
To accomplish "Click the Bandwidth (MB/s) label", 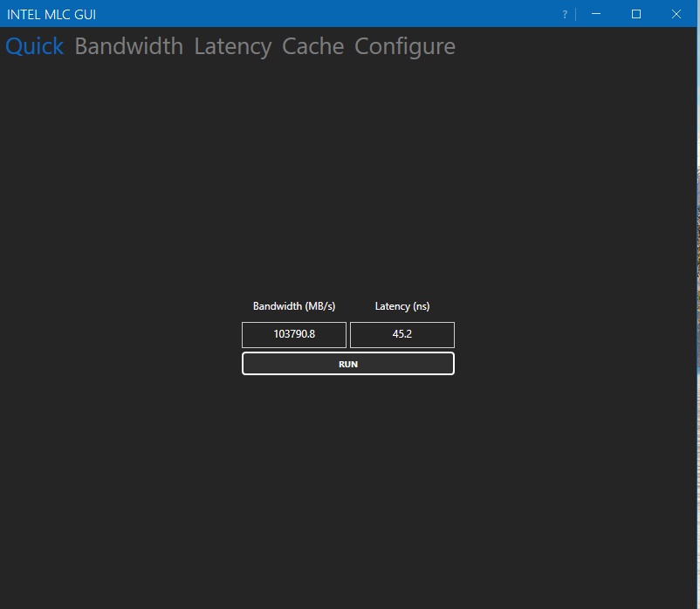I will 294,306.
